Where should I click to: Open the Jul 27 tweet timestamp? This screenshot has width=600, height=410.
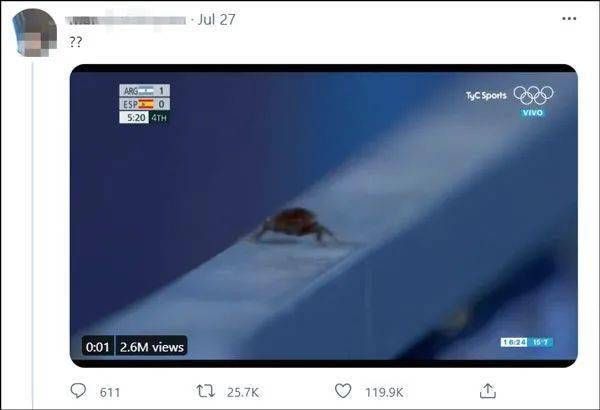(x=216, y=20)
